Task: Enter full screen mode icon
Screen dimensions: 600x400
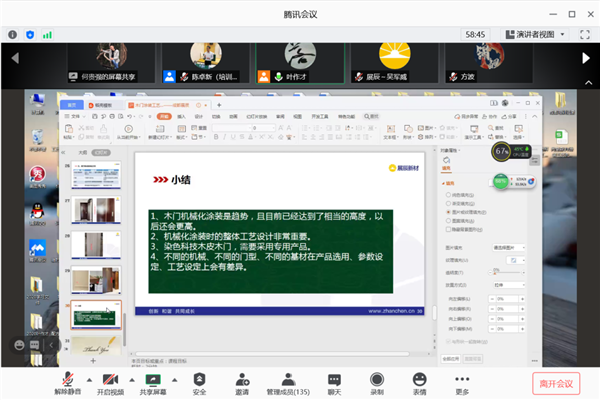Action: pos(585,34)
